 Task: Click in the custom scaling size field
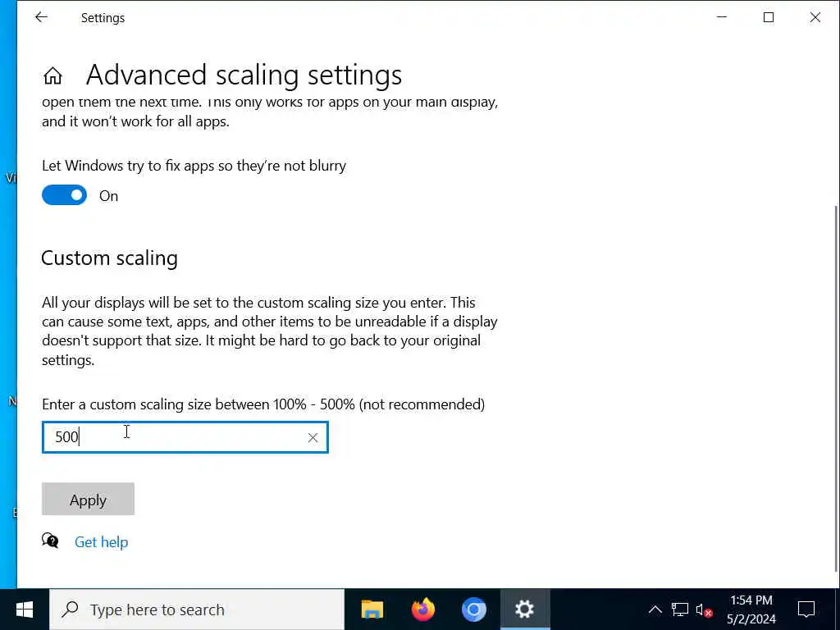coord(185,438)
